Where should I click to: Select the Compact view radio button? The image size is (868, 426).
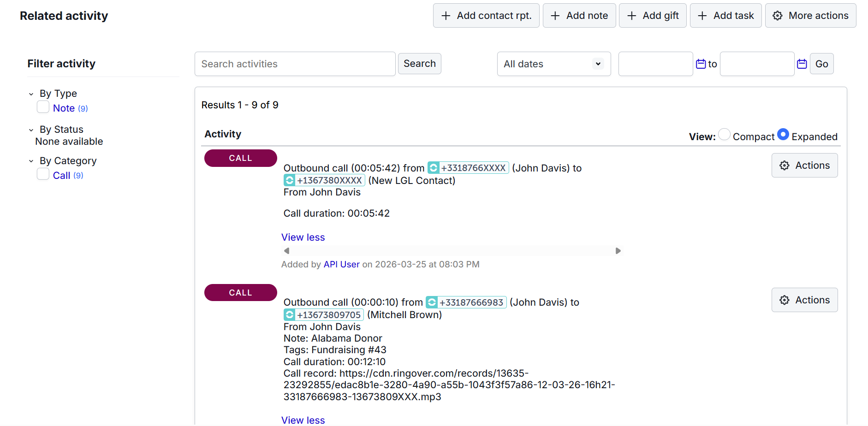[724, 134]
